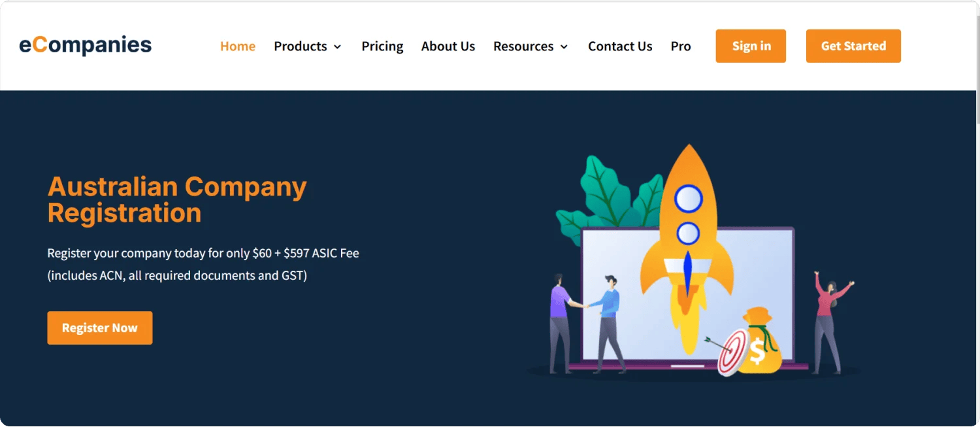Click the chevron beside Resources
Viewport: 980px width, 427px height.
[564, 47]
